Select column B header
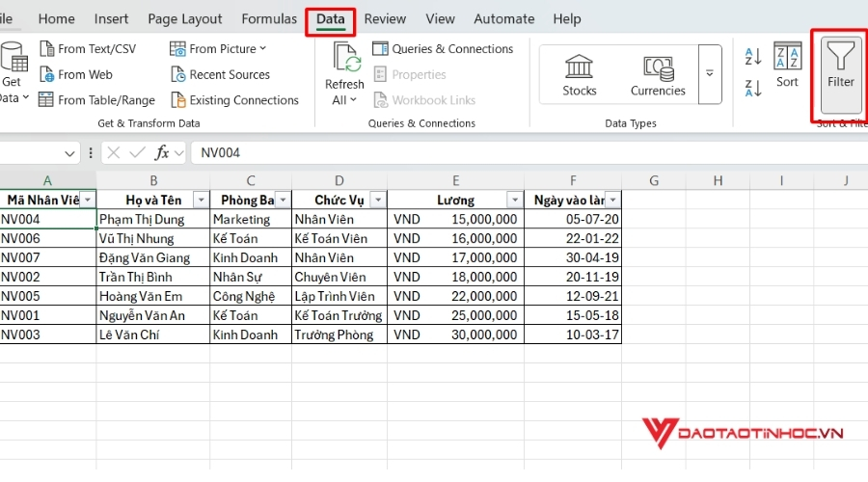This screenshot has height=482, width=868. (153, 180)
